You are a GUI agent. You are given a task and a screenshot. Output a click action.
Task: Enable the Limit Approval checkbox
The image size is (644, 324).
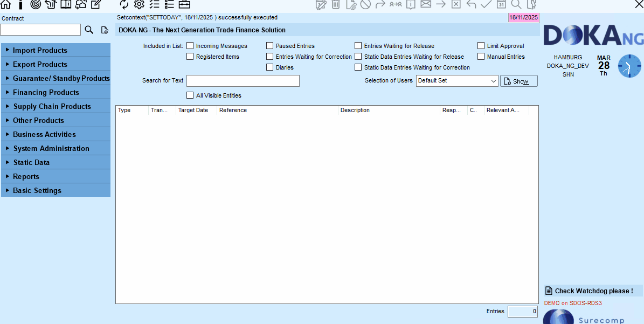pos(481,46)
